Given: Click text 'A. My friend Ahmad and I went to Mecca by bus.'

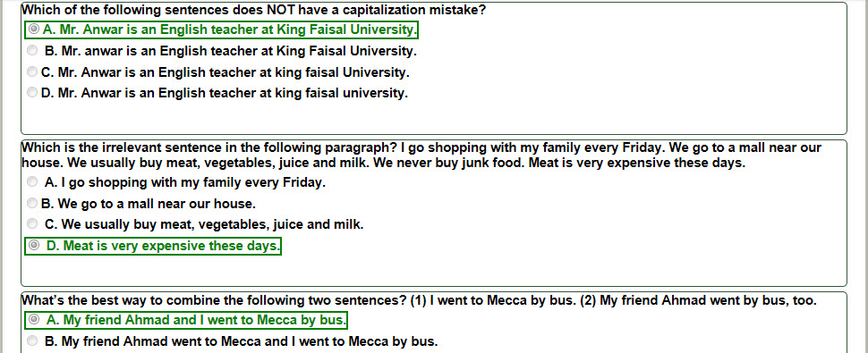Looking at the screenshot, I should coord(197,320).
